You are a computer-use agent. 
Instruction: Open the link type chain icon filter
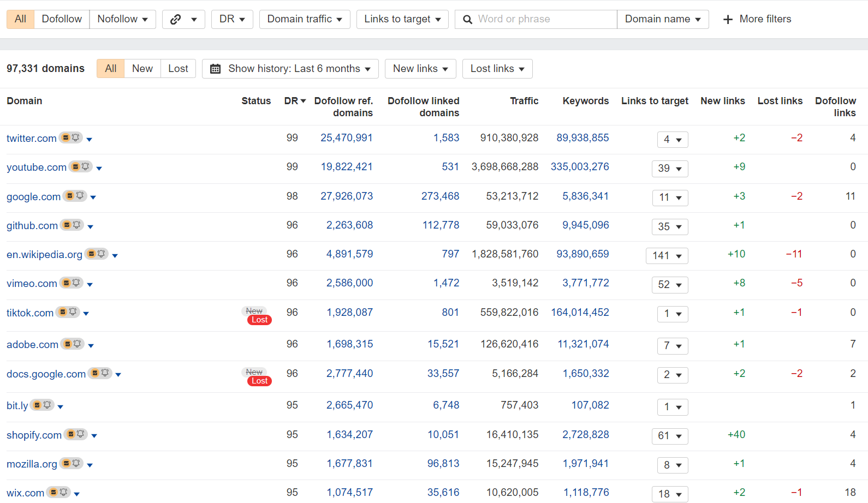click(x=183, y=19)
